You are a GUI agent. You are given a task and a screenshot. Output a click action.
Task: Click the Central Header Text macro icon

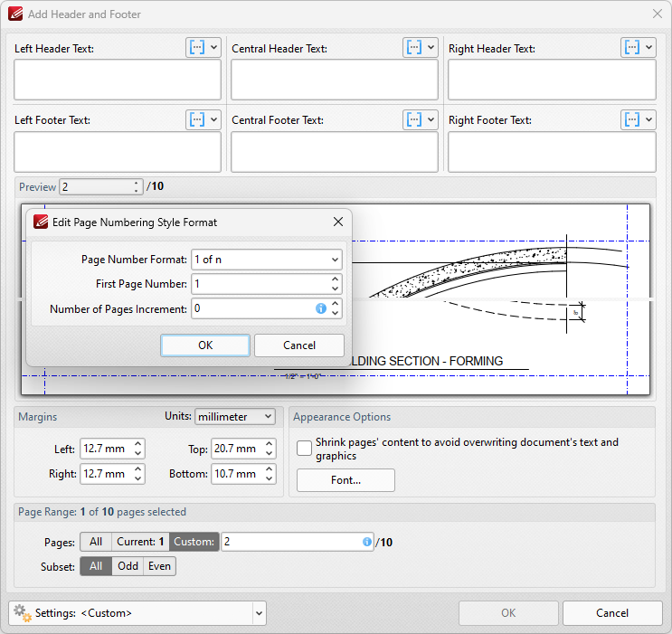click(x=414, y=47)
